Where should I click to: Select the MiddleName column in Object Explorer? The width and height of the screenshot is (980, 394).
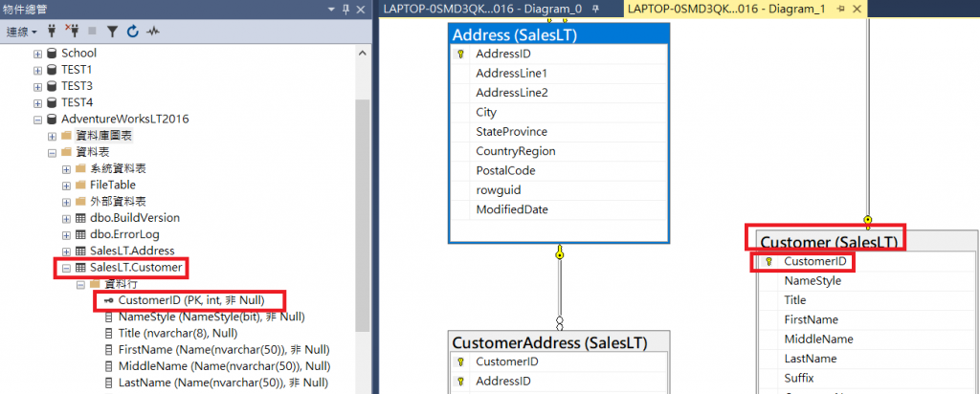point(224,366)
